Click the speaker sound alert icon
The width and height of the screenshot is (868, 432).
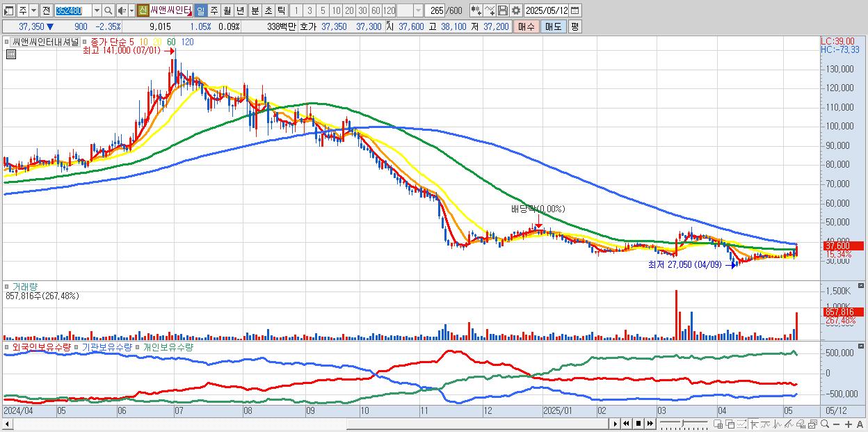[x=122, y=10]
